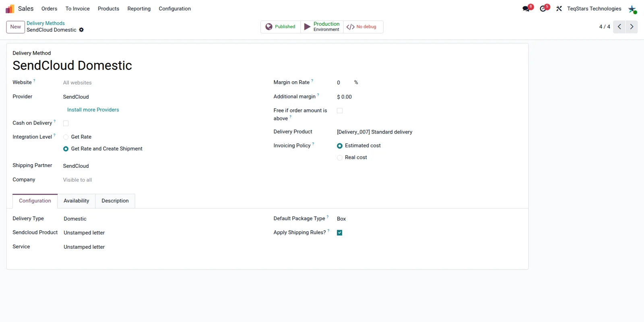The width and height of the screenshot is (644, 322).
Task: Open the user avatar menu
Action: [x=632, y=9]
